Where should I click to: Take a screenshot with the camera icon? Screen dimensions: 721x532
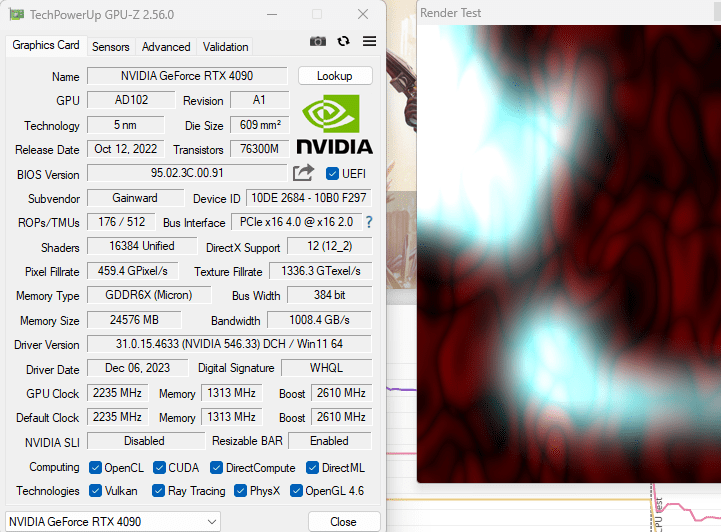click(317, 41)
